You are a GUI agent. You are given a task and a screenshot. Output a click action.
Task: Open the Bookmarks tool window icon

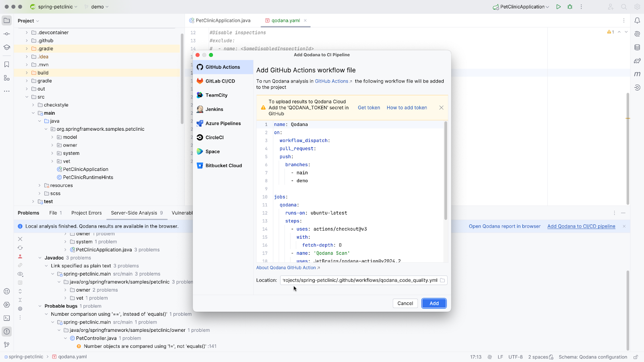7,64
